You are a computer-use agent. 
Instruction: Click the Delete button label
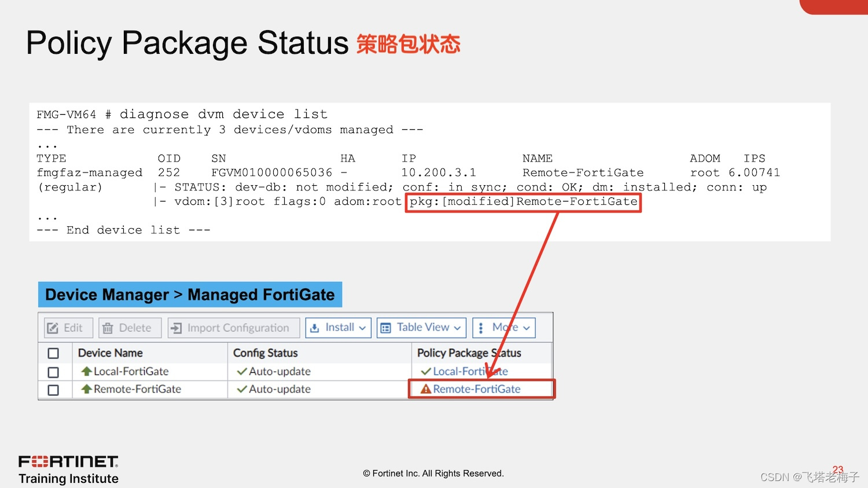(x=135, y=328)
